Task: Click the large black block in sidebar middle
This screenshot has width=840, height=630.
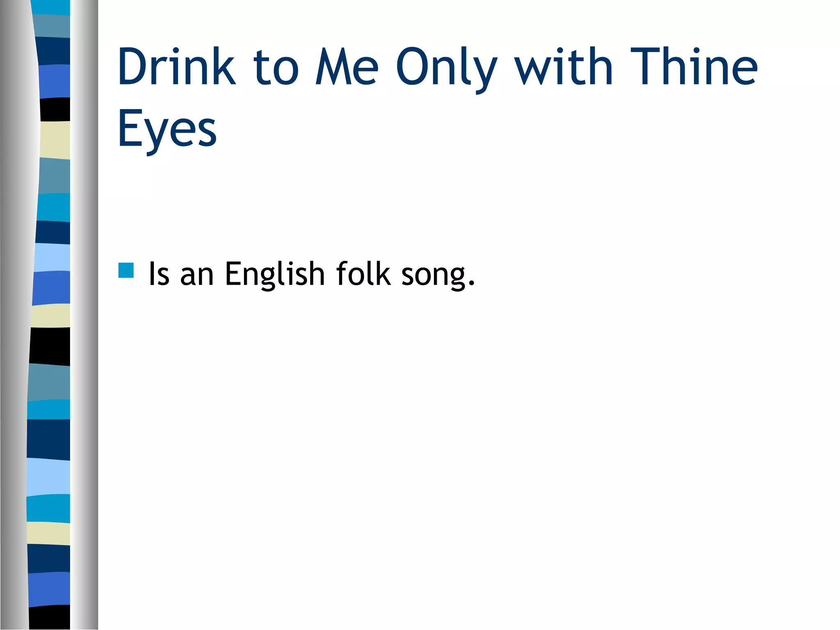Action: [50, 346]
